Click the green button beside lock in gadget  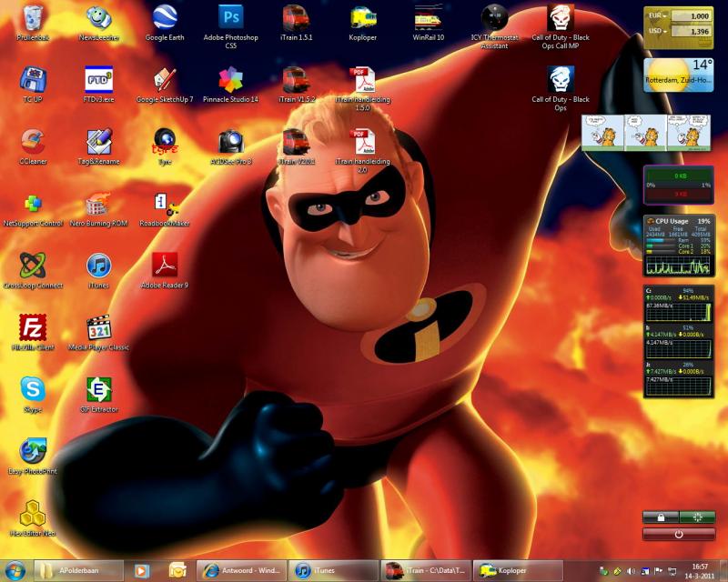(697, 517)
